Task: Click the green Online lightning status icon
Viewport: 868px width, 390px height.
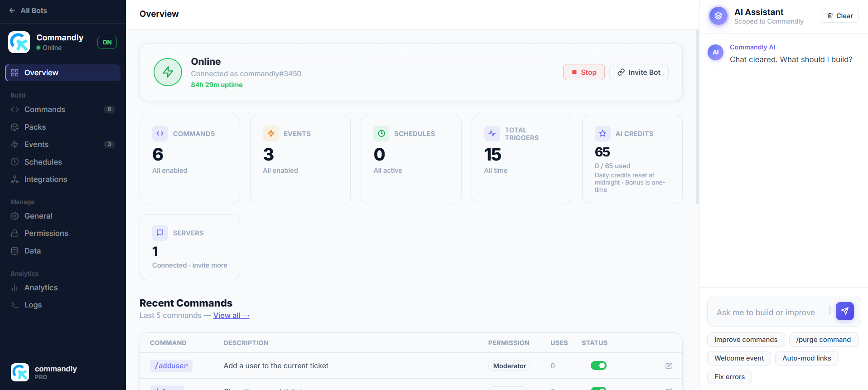Action: (x=168, y=72)
